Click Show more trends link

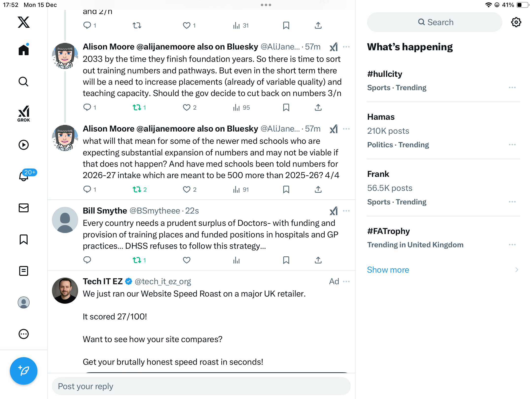tap(388, 270)
